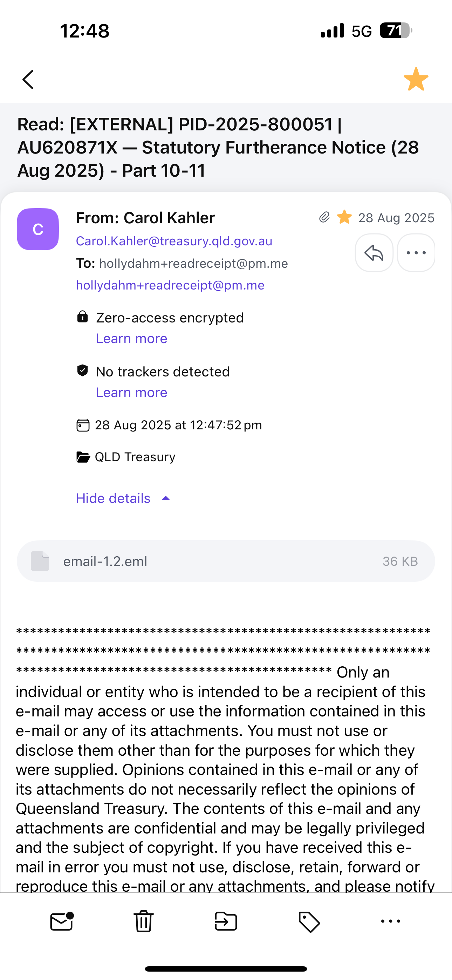Mark the message as unread via envelope icon
This screenshot has width=452, height=980.
point(62,921)
